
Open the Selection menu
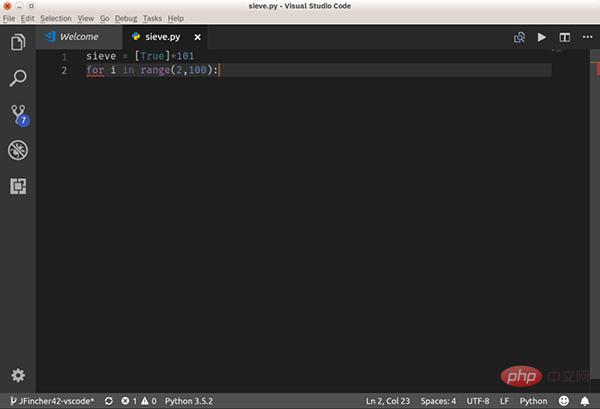(x=55, y=18)
